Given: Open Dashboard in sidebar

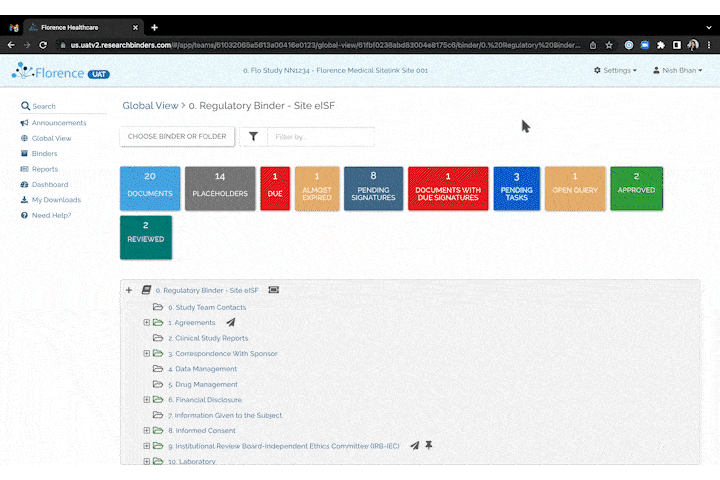Looking at the screenshot, I should (50, 184).
